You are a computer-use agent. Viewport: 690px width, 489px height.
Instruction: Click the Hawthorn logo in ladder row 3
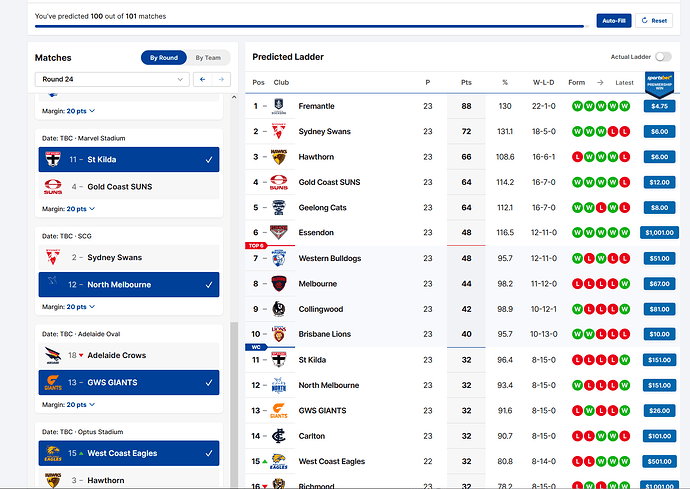(x=279, y=157)
